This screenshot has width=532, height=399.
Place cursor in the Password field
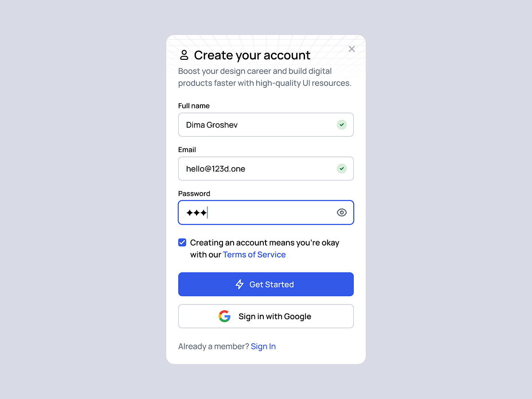point(266,212)
